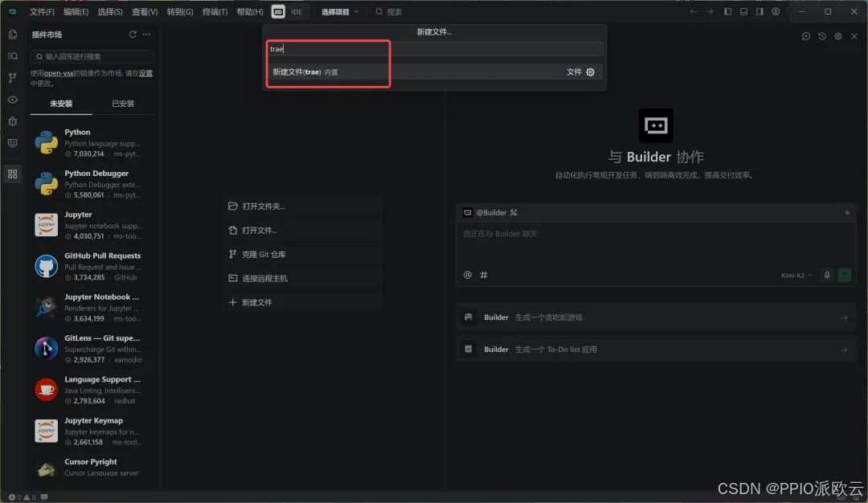The image size is (868, 503).
Task: Toggle the secondary side bar layout icon
Action: point(760,11)
